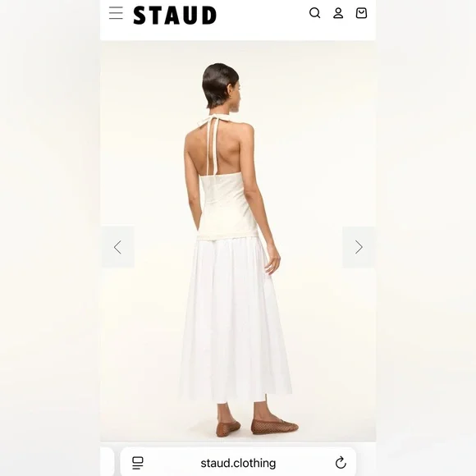Image resolution: width=476 pixels, height=476 pixels.
Task: Click the STAUD logo to go home
Action: [175, 15]
